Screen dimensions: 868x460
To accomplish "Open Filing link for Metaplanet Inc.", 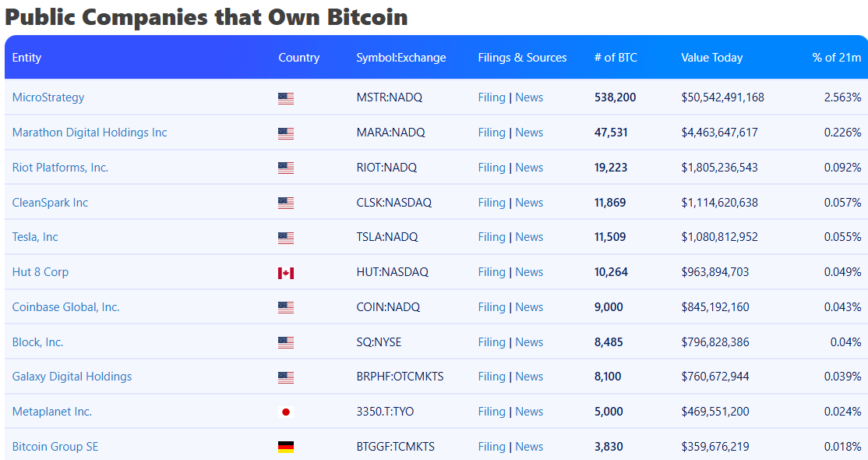I will click(492, 412).
